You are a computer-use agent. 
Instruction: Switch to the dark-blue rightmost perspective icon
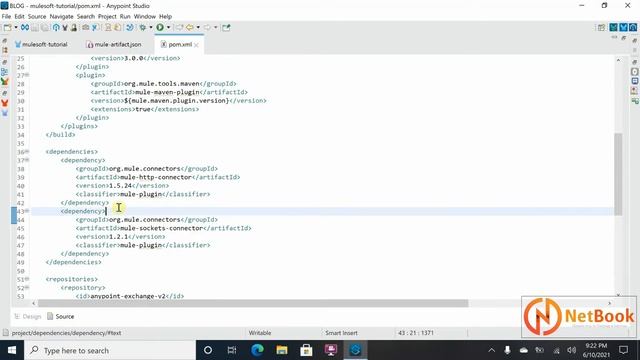point(633,27)
